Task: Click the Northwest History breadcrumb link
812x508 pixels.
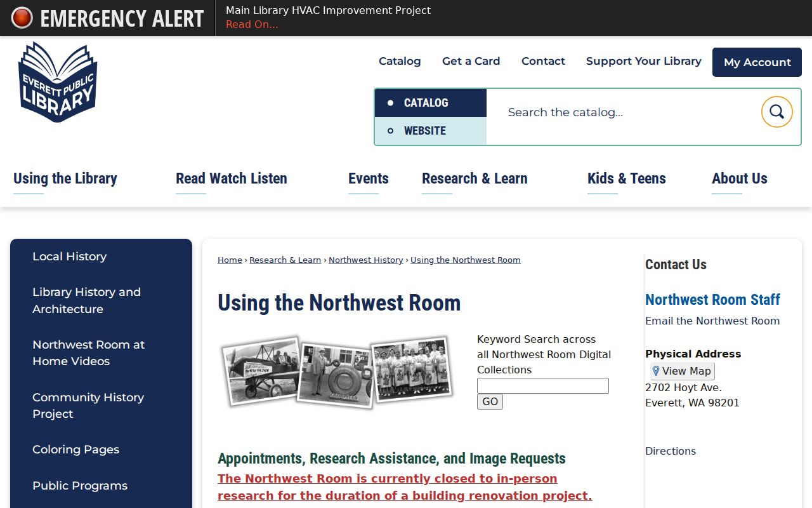Action: (x=366, y=260)
